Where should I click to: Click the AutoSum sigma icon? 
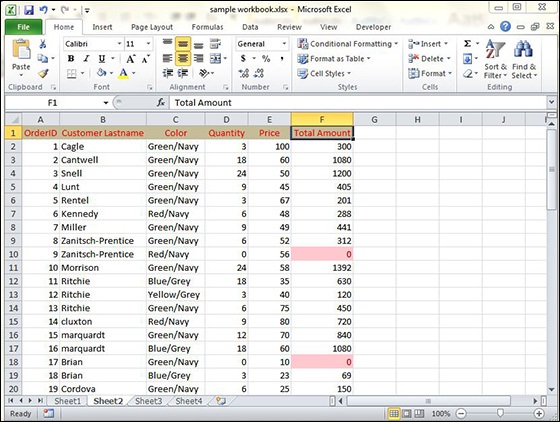[467, 44]
